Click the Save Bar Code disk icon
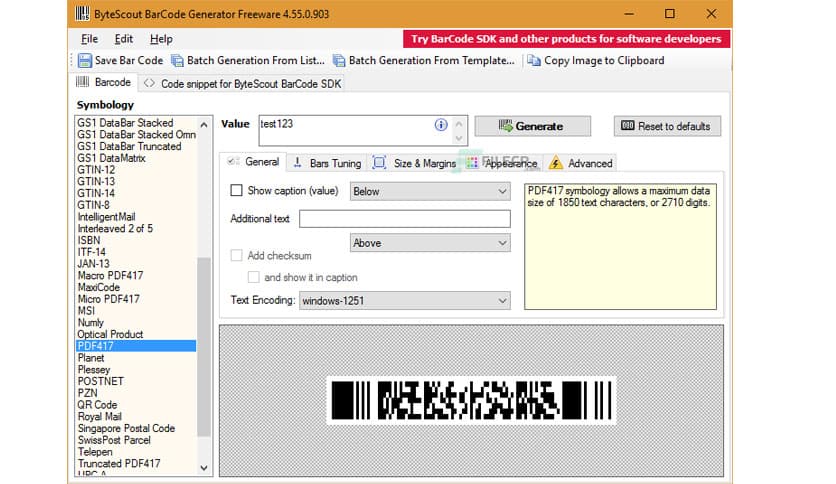The height and width of the screenshot is (484, 836). point(84,60)
